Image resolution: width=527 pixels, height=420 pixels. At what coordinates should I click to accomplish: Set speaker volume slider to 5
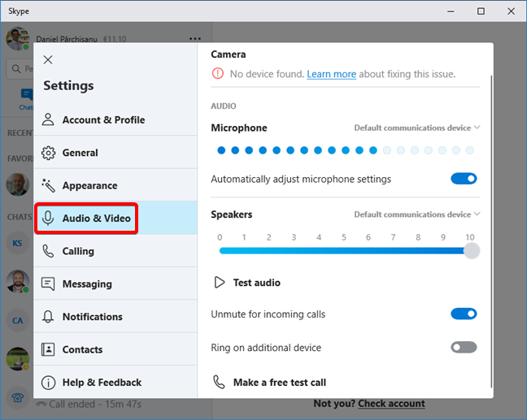coord(344,251)
